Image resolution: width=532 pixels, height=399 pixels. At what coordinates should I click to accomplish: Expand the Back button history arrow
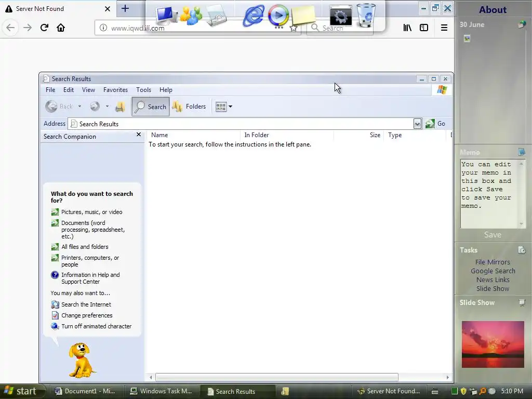click(x=79, y=107)
